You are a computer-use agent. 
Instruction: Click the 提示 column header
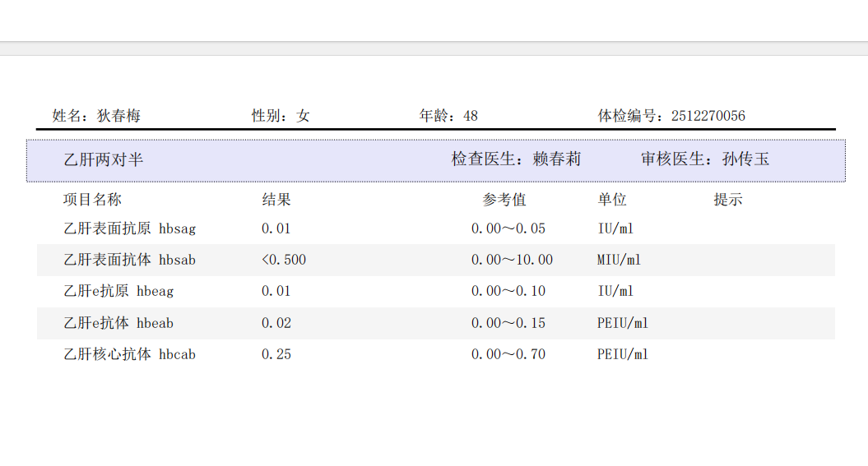[x=728, y=200]
